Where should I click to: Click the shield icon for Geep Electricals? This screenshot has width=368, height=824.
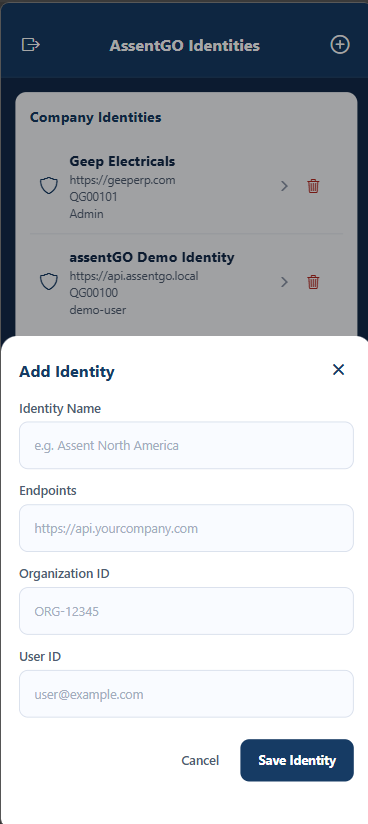pyautogui.click(x=49, y=186)
